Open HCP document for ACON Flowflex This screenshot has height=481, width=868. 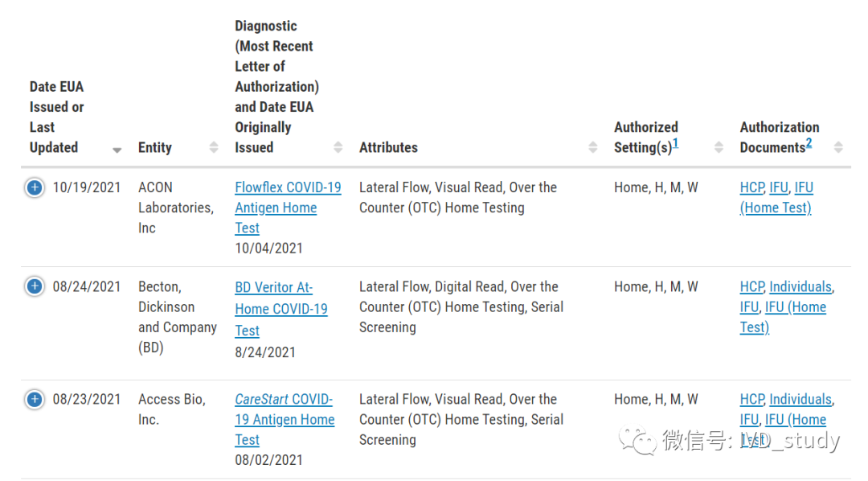click(x=751, y=187)
